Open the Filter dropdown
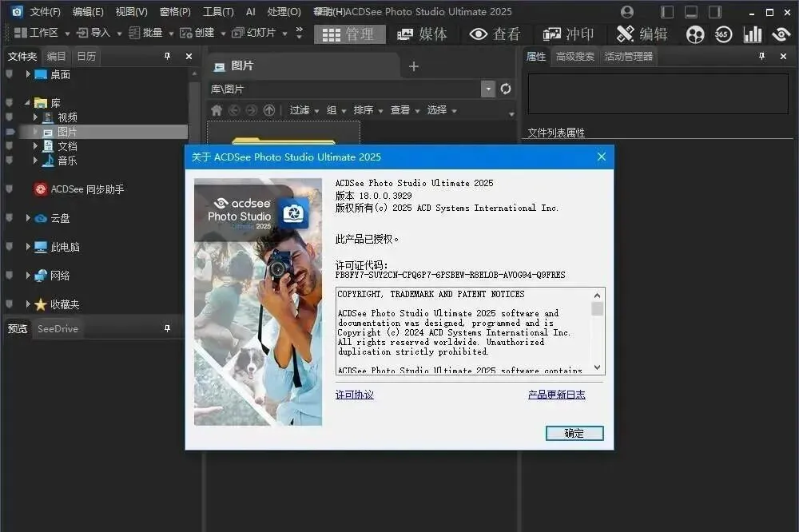Screen dimensions: 799x532 (304, 110)
